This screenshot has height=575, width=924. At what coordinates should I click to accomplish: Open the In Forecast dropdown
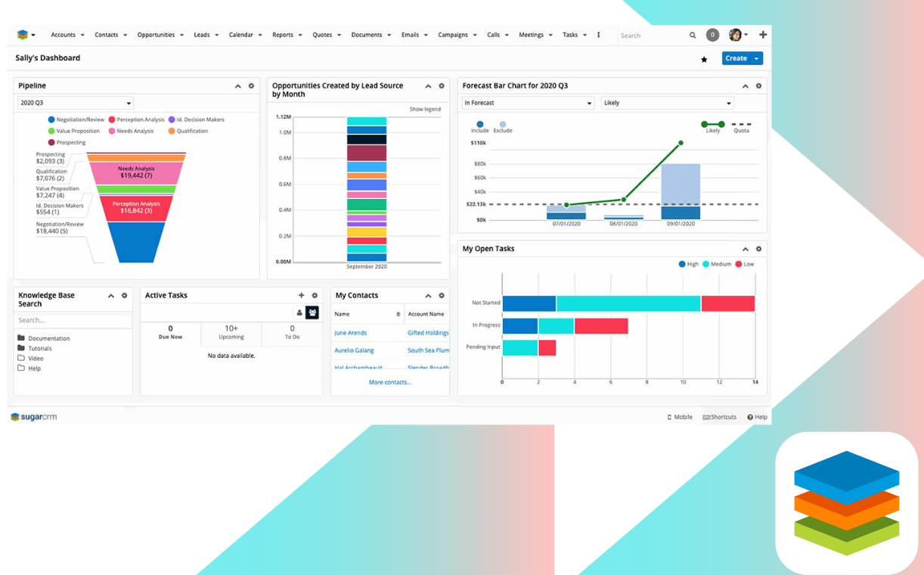click(x=529, y=103)
